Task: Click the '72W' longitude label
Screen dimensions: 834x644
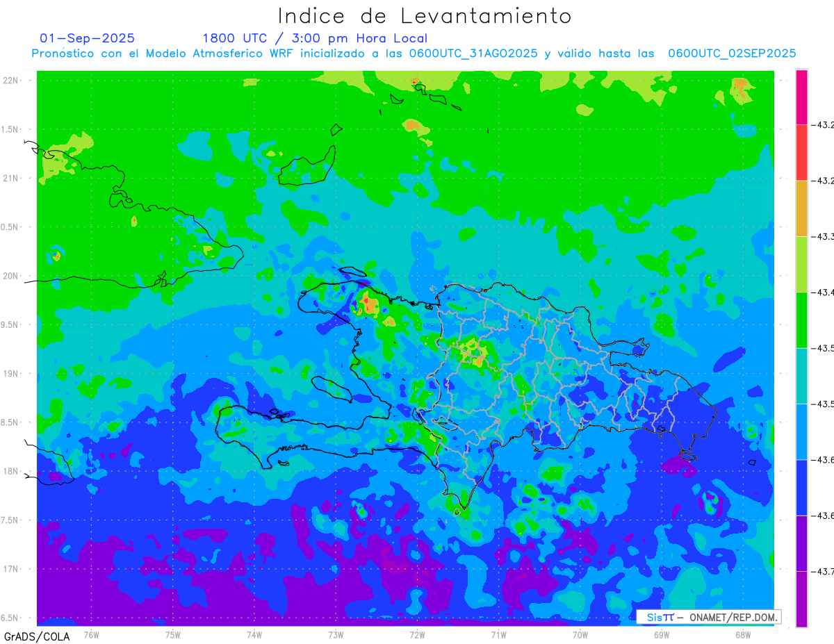Action: coord(417,634)
